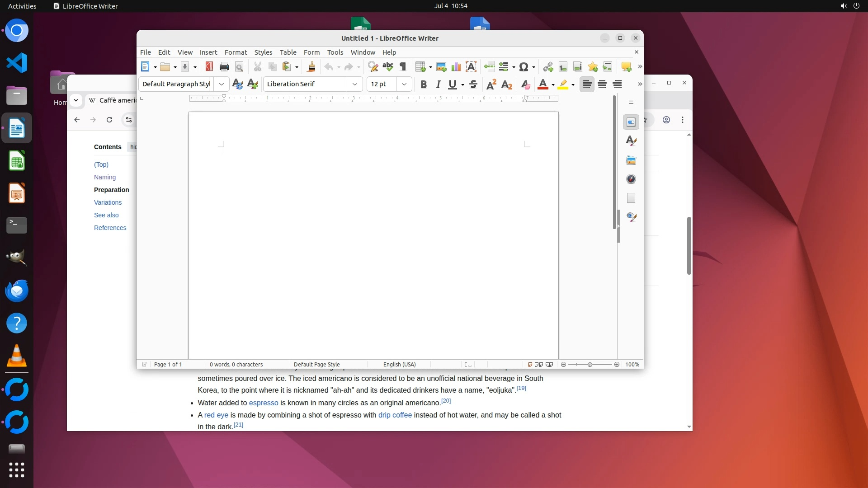Insert hyperlink using chain icon
This screenshot has width=868, height=488.
(x=548, y=67)
